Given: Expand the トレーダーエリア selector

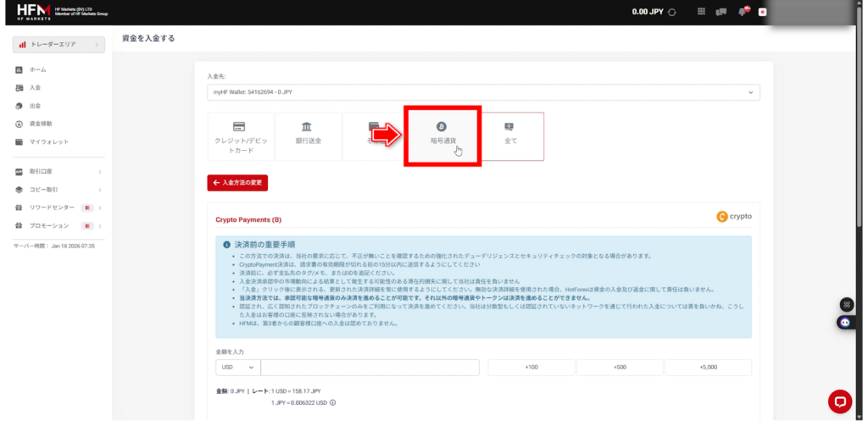Looking at the screenshot, I should [x=58, y=44].
